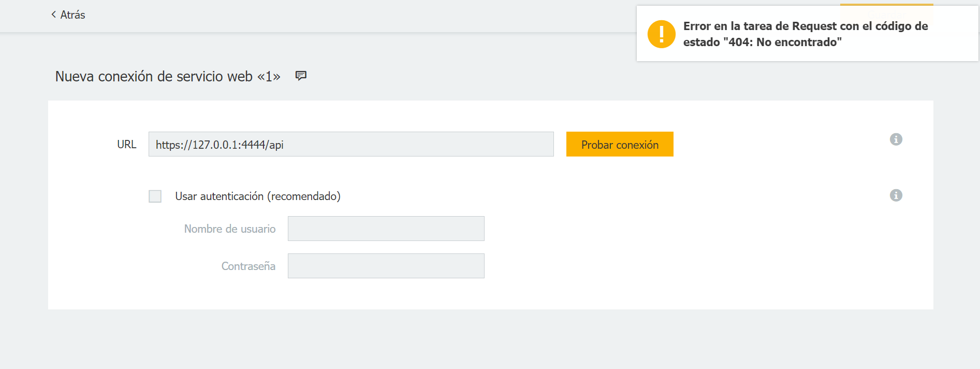Enable the Usar autenticación checkbox
Viewport: 980px width, 369px height.
point(155,196)
